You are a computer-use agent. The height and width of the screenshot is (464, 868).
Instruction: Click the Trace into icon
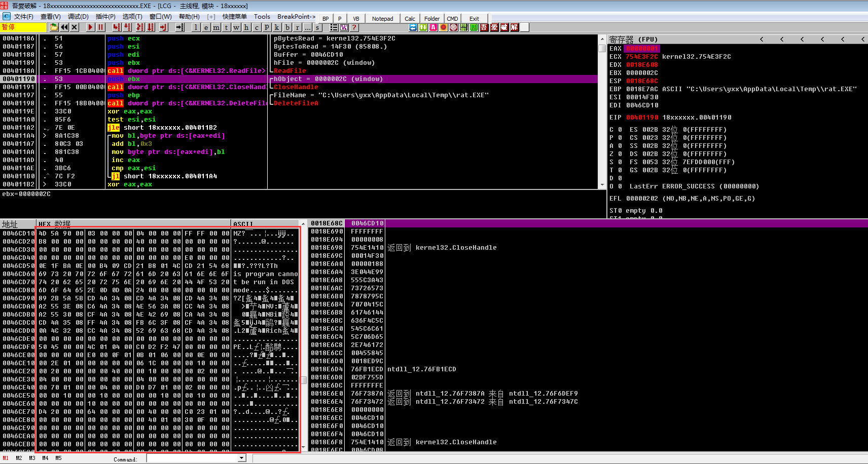(139, 27)
